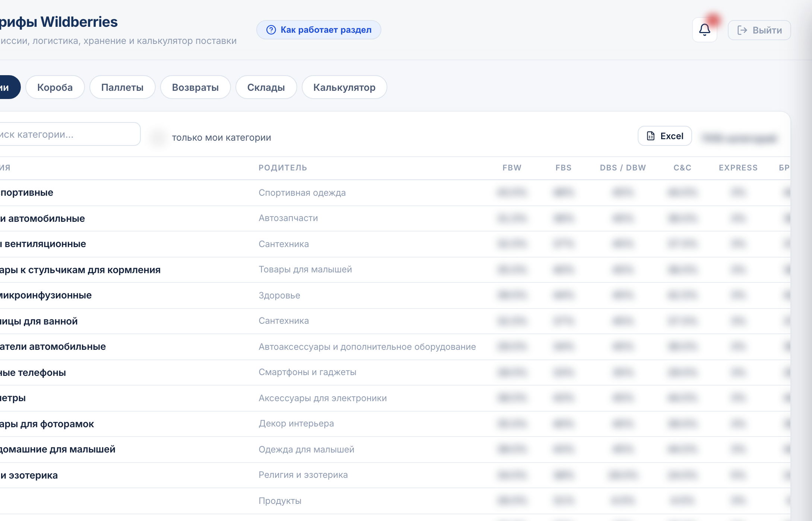Click the DBS / DBW column header

tap(623, 168)
